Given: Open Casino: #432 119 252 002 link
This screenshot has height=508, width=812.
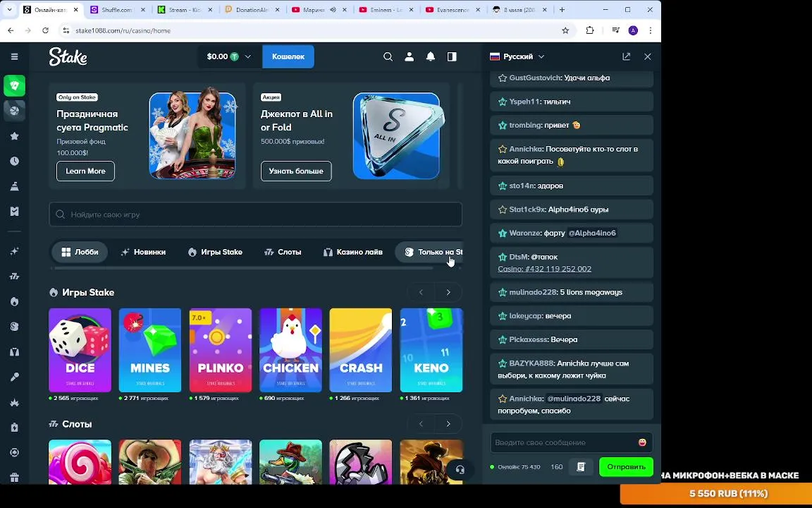Looking at the screenshot, I should coord(544,269).
